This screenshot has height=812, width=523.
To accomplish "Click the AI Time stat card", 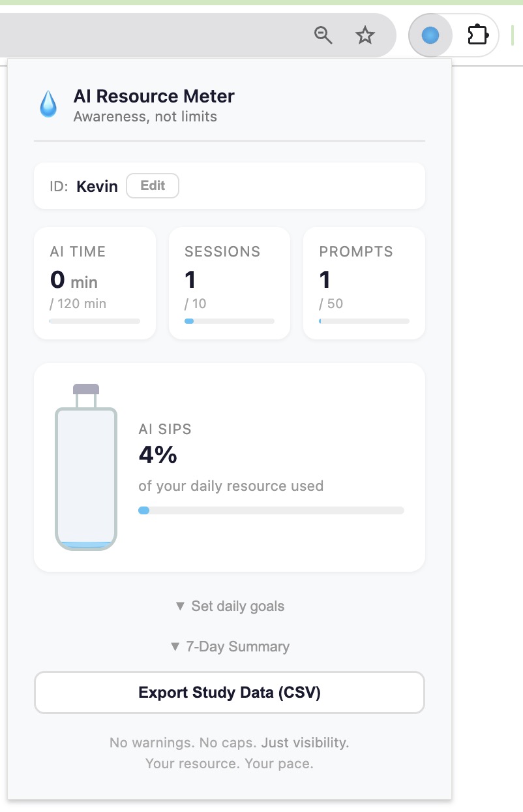I will pos(95,283).
